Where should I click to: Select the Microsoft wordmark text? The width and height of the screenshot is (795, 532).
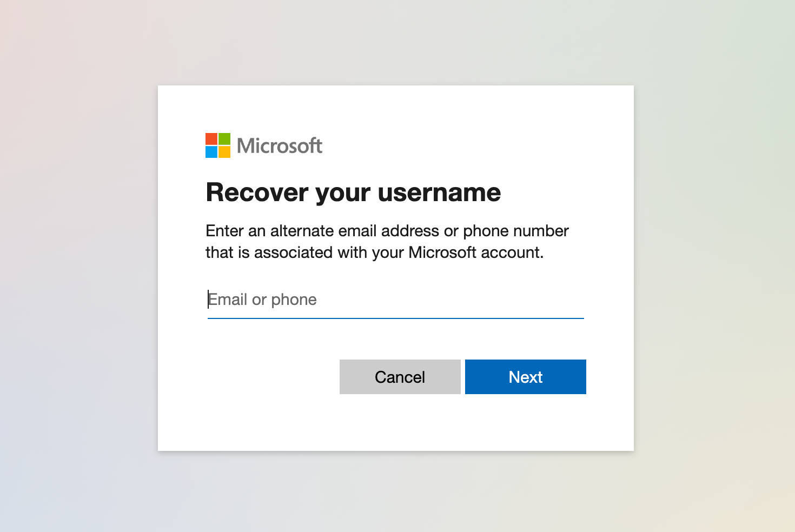tap(279, 145)
